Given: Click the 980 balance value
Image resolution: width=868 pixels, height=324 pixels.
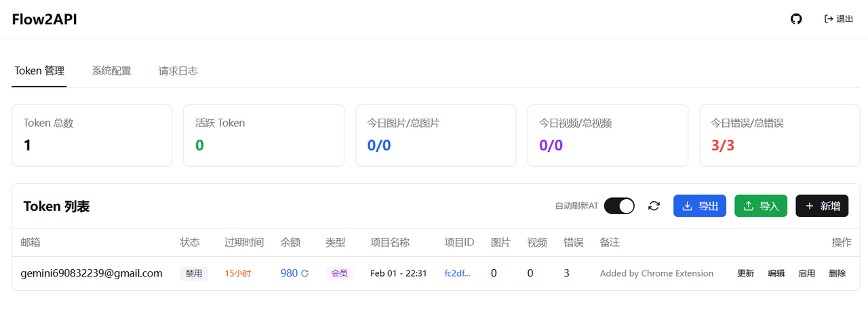Looking at the screenshot, I should [289, 273].
